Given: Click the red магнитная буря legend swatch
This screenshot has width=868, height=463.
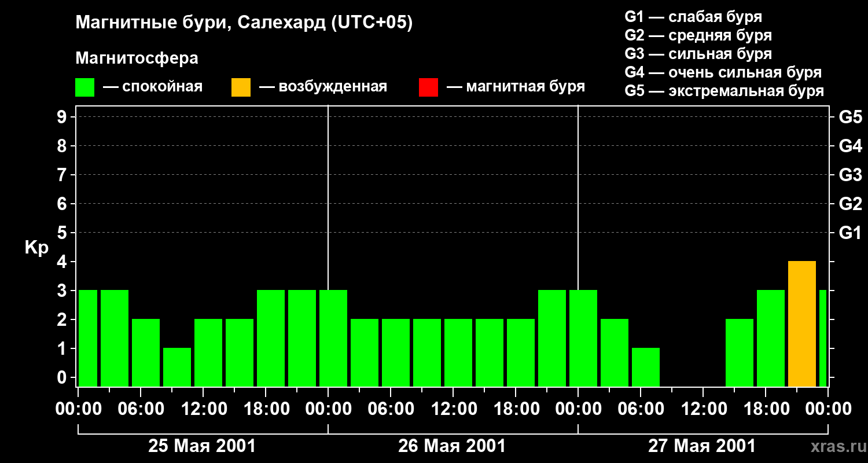Looking at the screenshot, I should pyautogui.click(x=428, y=87).
